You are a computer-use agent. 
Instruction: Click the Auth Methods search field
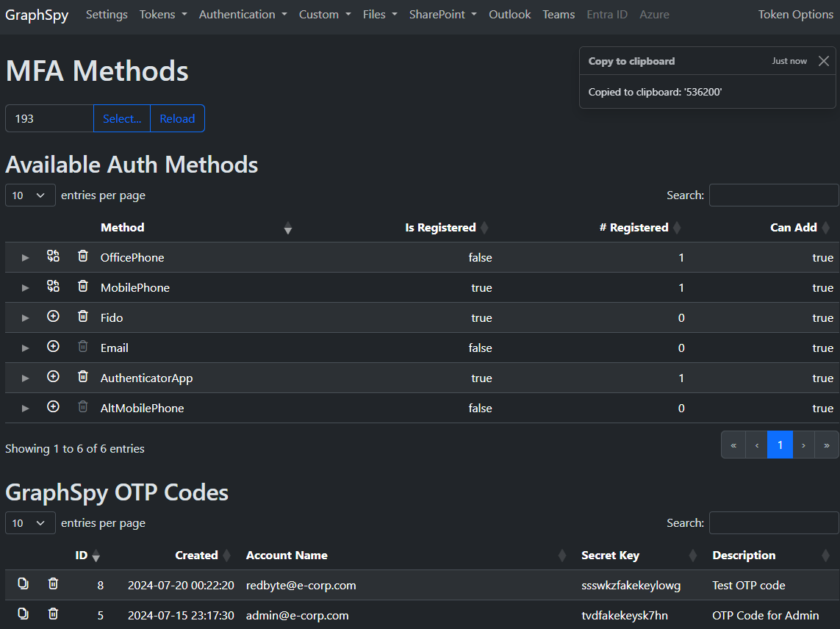click(x=774, y=195)
